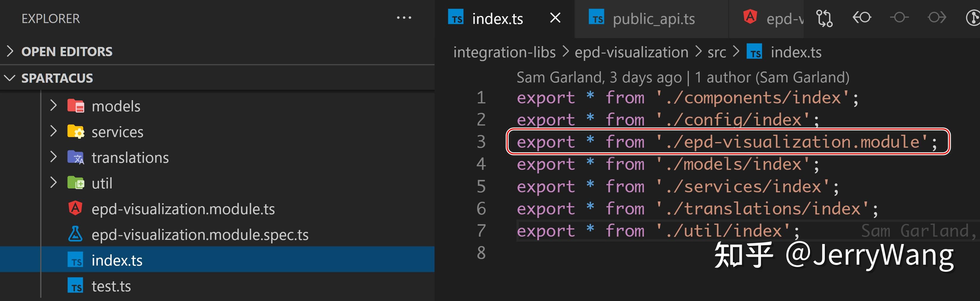Close the index.ts editor tab
The image size is (980, 301).
555,18
